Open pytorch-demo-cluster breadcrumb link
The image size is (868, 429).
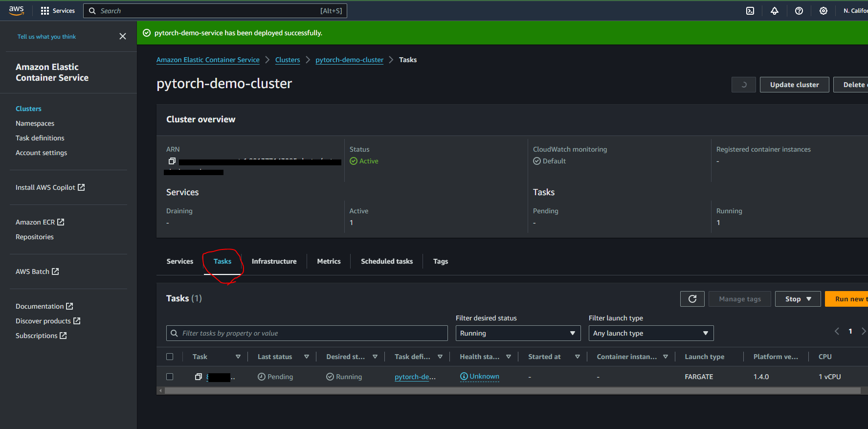(349, 60)
